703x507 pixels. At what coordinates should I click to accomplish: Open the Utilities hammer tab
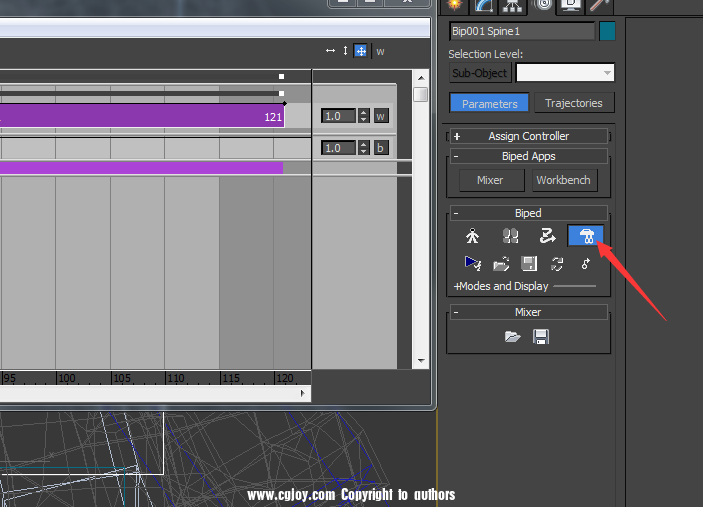coord(599,5)
